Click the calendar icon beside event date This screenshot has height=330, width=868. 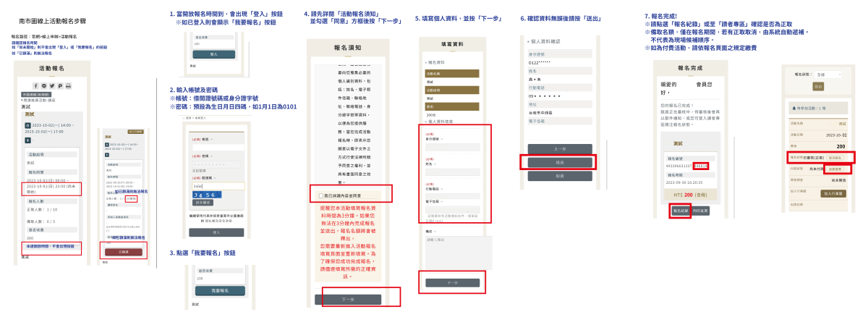(x=27, y=125)
